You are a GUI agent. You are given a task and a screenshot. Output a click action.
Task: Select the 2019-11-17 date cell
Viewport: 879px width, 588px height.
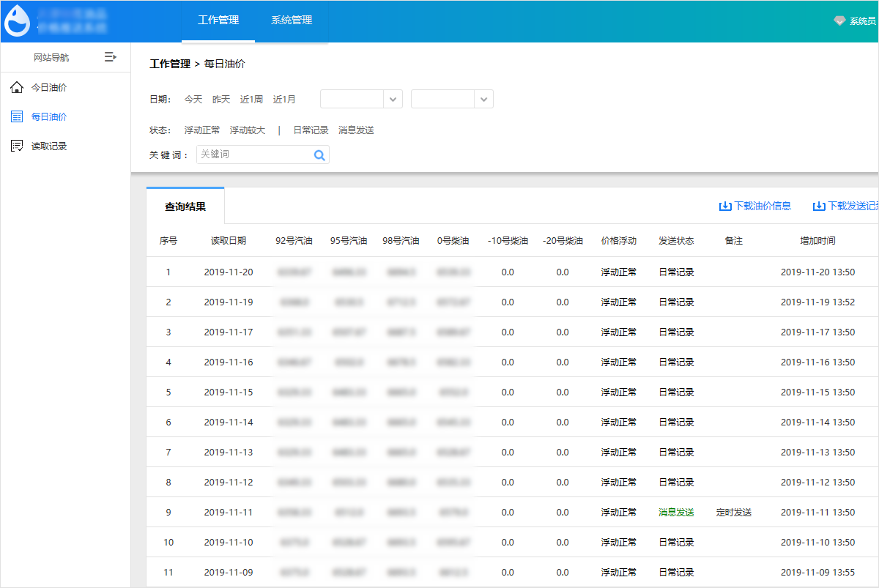(x=229, y=332)
